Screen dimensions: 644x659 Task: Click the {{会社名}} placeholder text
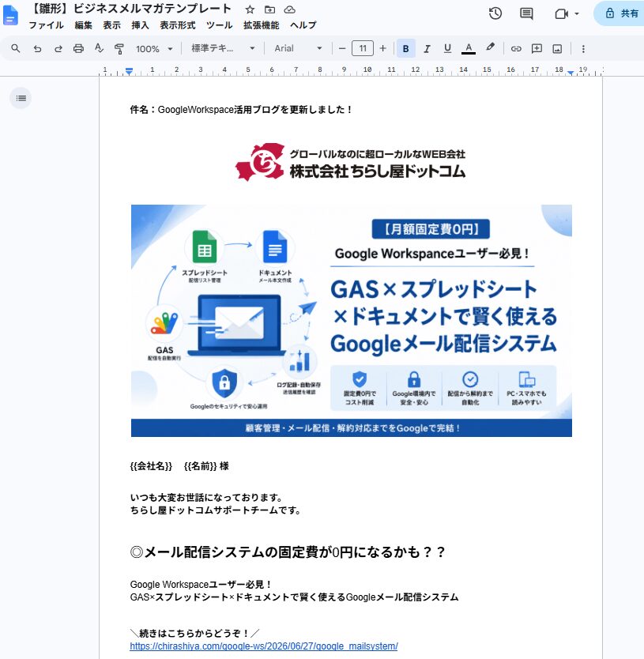(151, 466)
